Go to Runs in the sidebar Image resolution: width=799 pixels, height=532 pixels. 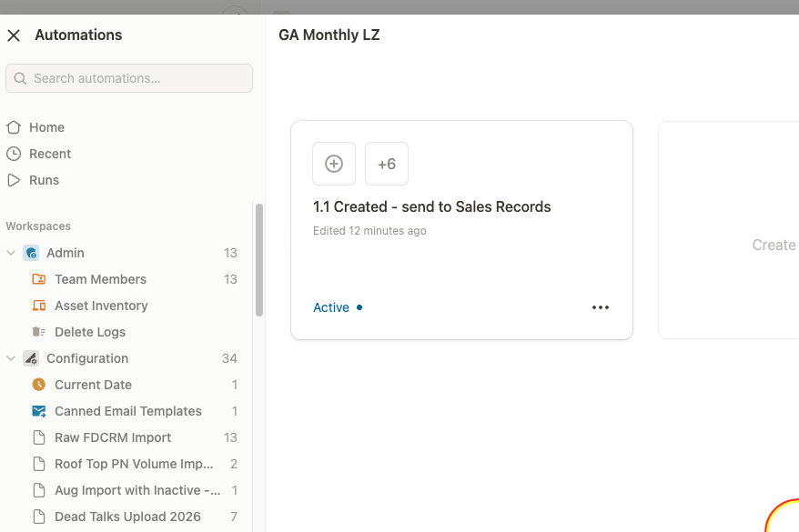coord(44,180)
